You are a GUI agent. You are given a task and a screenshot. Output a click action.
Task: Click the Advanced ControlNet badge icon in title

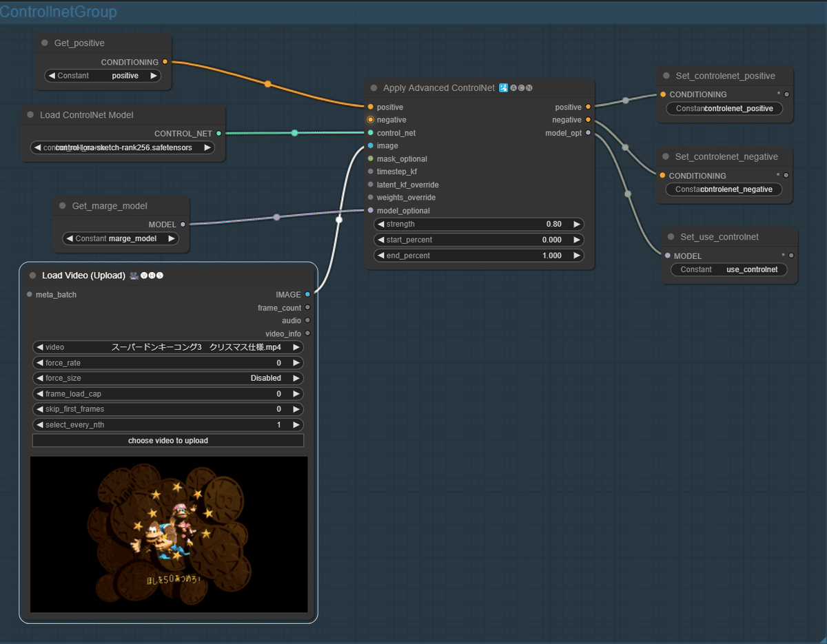pos(504,88)
